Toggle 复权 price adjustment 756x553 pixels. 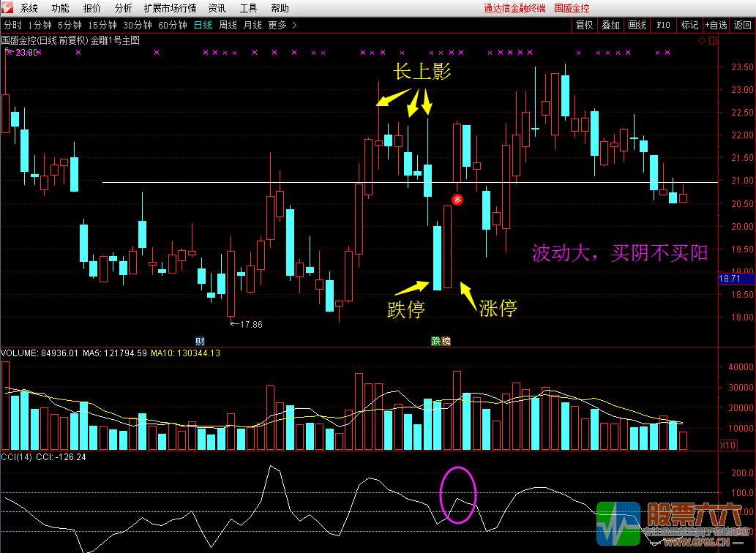tap(584, 25)
